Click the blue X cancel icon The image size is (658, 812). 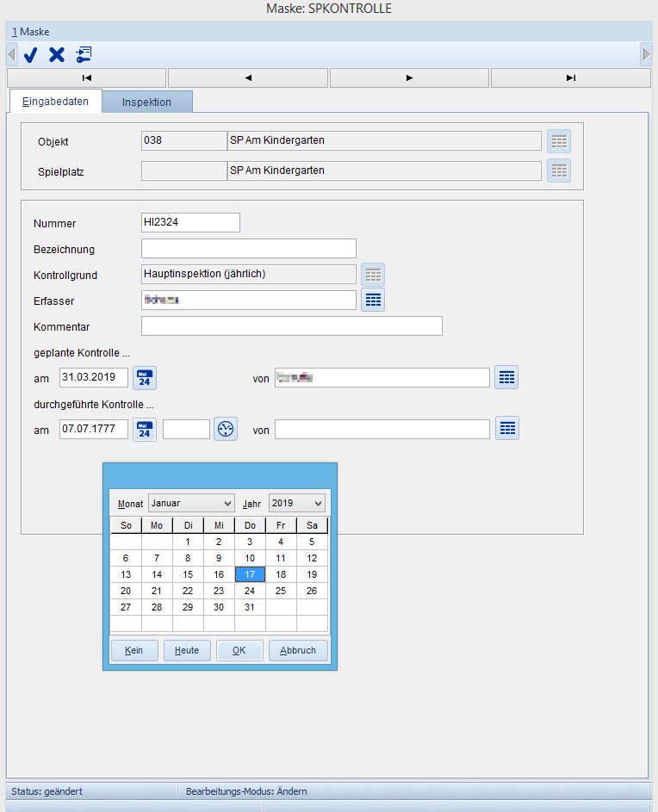[x=57, y=55]
